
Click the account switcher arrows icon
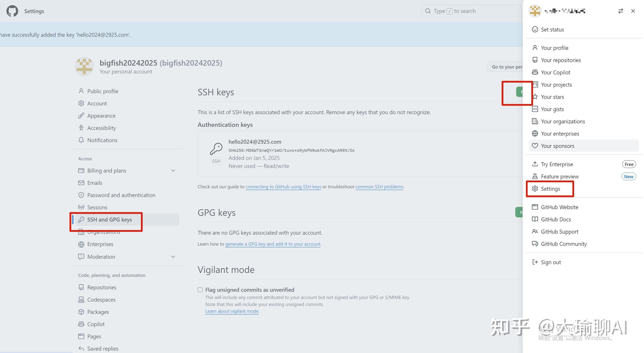pos(621,11)
